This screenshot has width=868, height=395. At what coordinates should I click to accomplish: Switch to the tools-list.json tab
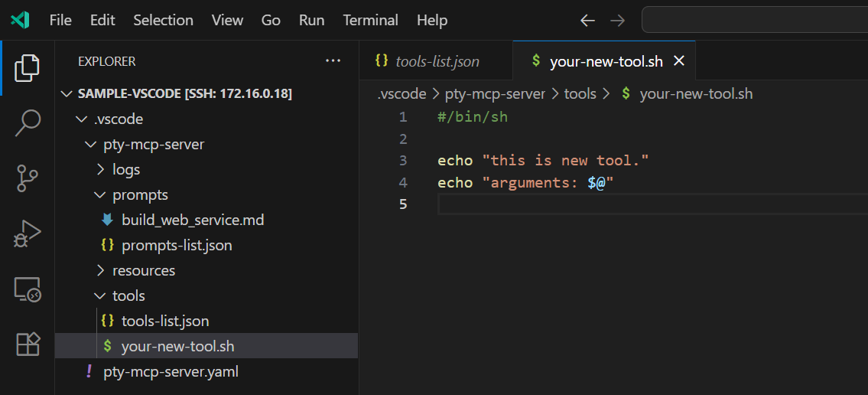coord(436,61)
